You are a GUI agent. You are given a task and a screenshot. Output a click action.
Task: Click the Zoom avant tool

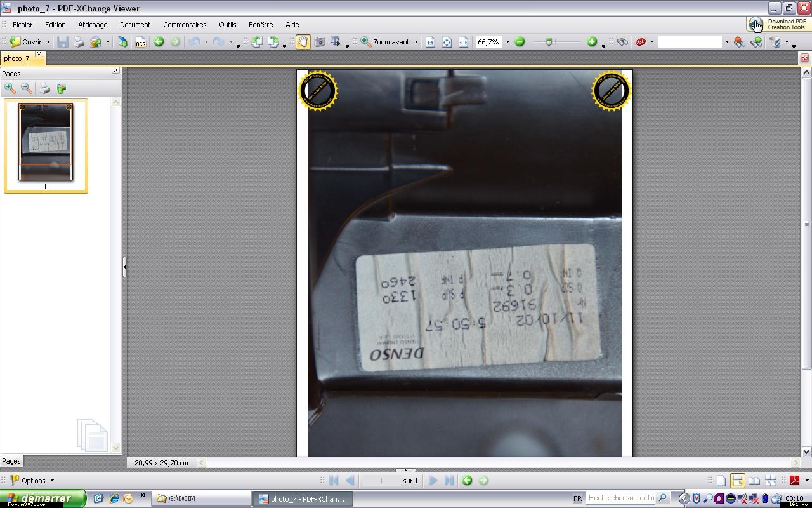point(386,42)
